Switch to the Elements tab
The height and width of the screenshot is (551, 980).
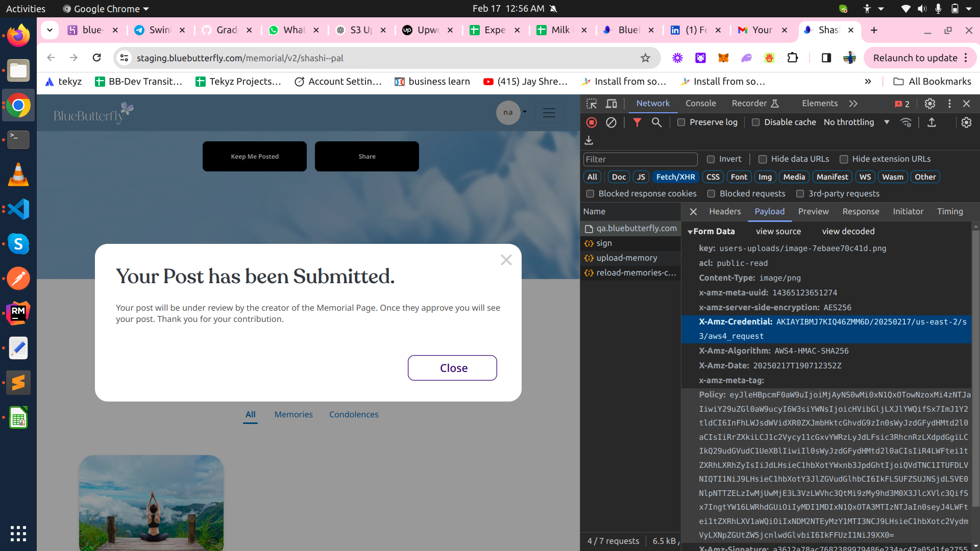(820, 104)
